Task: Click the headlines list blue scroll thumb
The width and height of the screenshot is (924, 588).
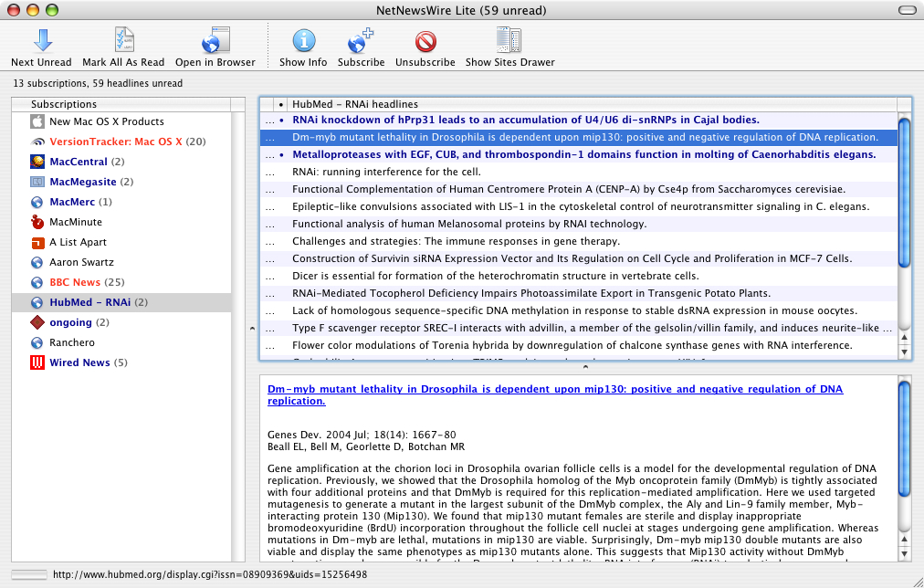Action: point(905,192)
